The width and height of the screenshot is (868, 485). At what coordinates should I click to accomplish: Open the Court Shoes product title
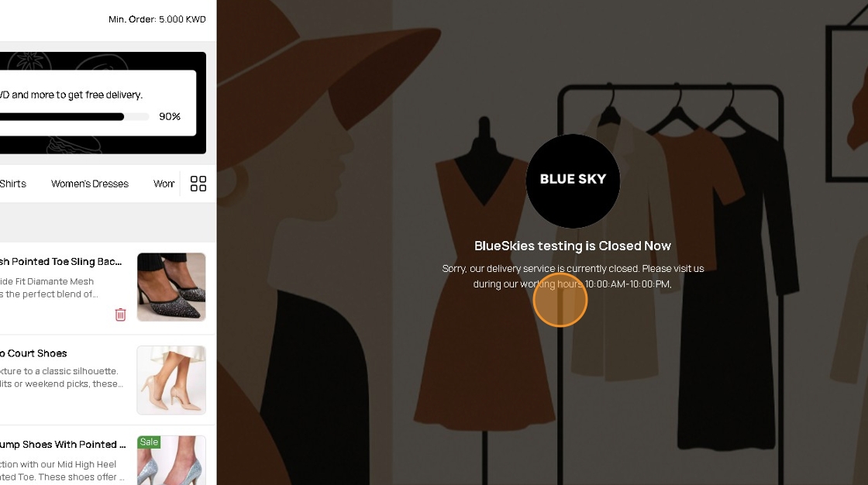tap(34, 353)
